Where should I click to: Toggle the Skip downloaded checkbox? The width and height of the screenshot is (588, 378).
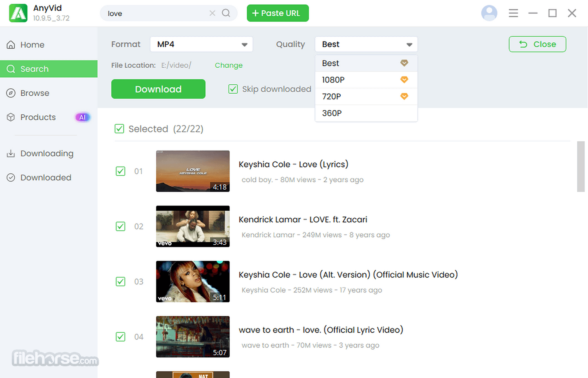(x=233, y=89)
